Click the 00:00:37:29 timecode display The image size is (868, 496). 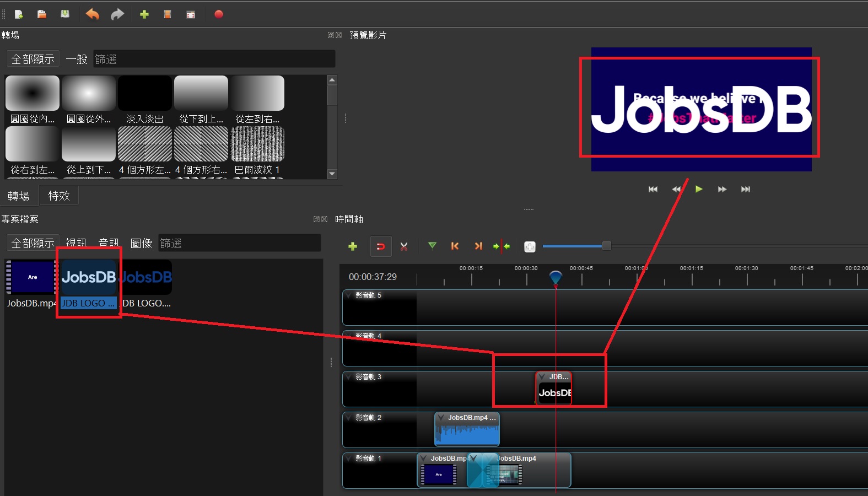click(x=373, y=277)
